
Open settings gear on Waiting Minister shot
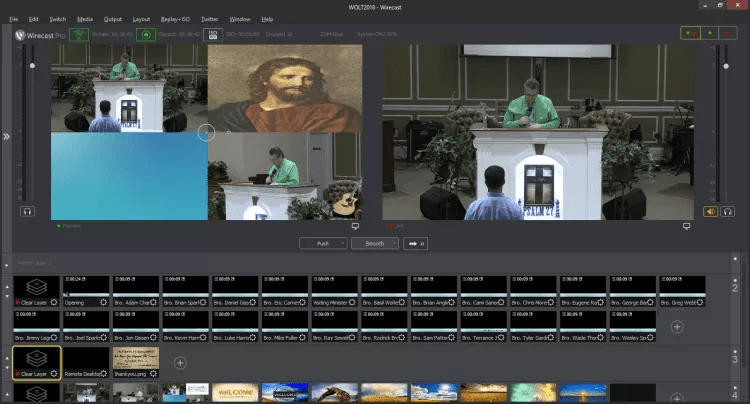coord(350,302)
